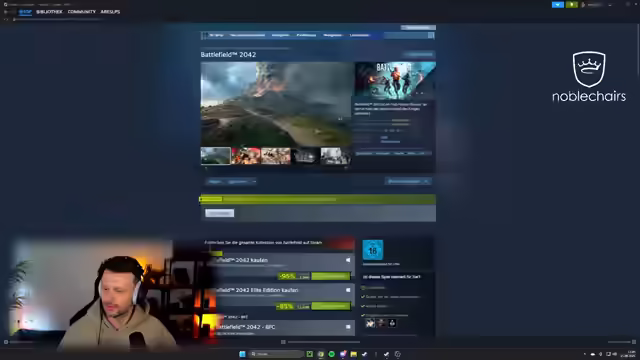The width and height of the screenshot is (640, 360).
Task: Select the fifth grey screenshot thumbnail
Action: tap(335, 156)
